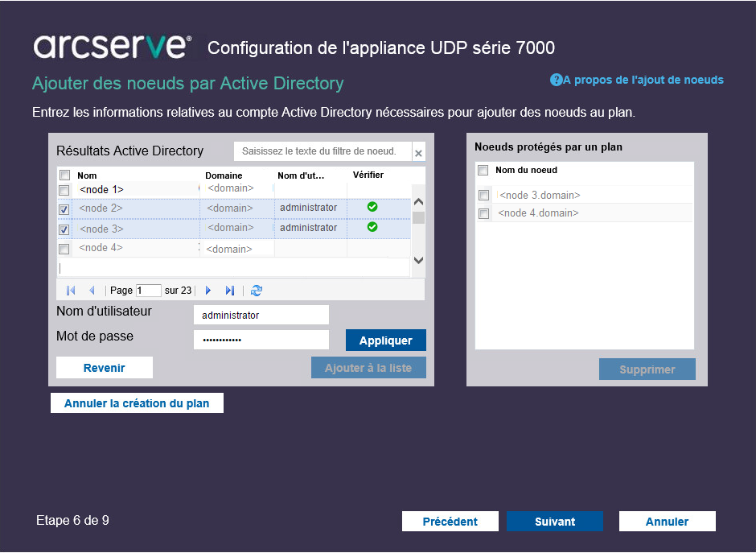Viewport: 756px width, 553px height.
Task: Select <node 4.domain> in protected nodes
Action: coord(538,213)
